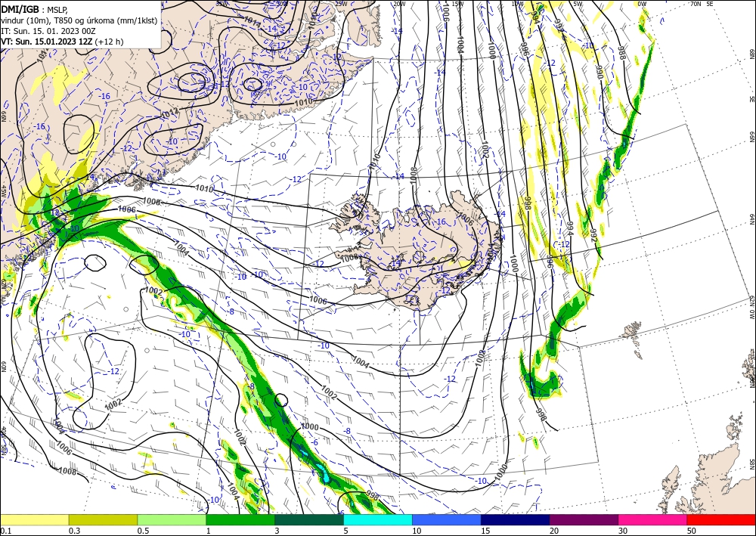The width and height of the screenshot is (756, 536).
Task: Click the '1014' isobar label
Action: coord(252,23)
